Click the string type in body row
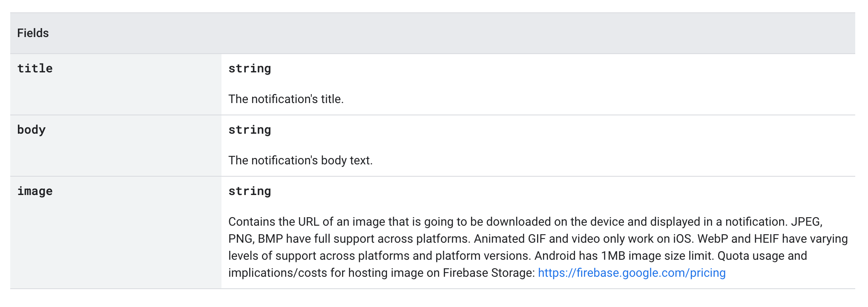 pyautogui.click(x=250, y=130)
